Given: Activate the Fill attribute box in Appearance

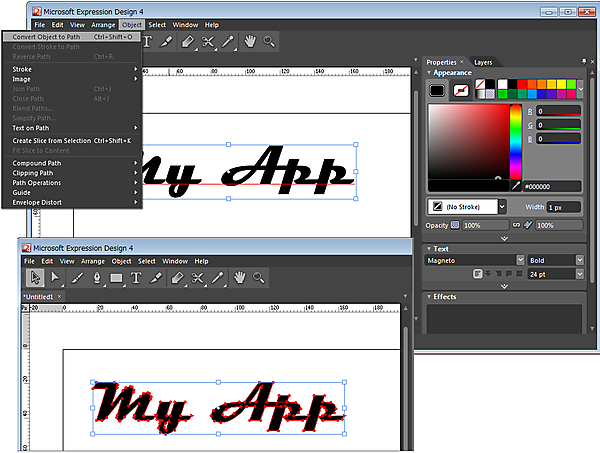Looking at the screenshot, I should click(x=438, y=90).
